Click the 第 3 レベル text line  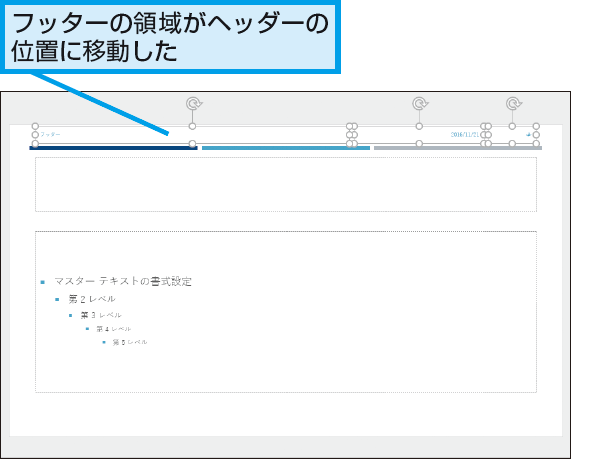point(101,315)
